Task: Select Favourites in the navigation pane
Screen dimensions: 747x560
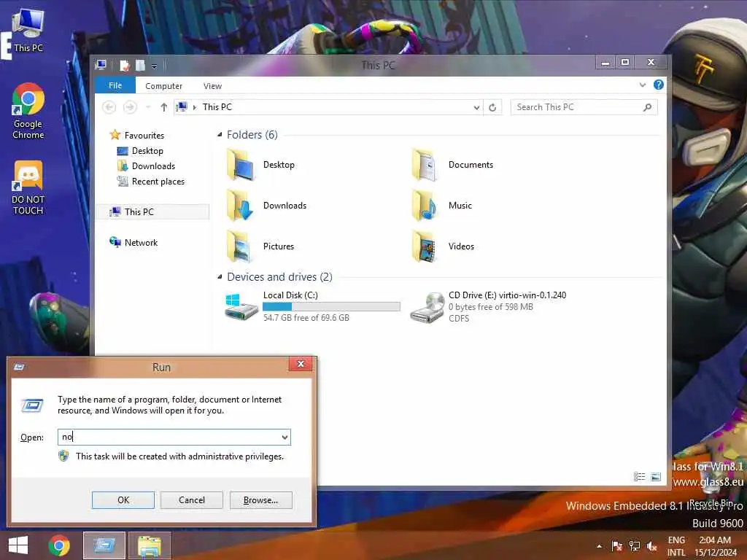Action: coord(137,135)
